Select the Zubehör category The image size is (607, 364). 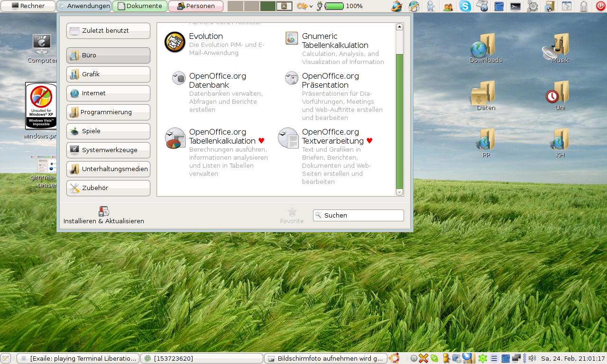coord(108,188)
